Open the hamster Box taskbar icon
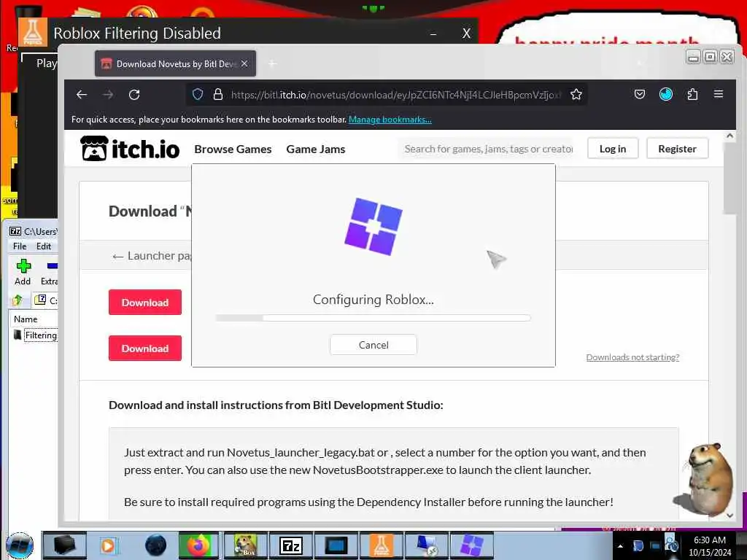Viewport: 747px width, 560px height. [245, 545]
